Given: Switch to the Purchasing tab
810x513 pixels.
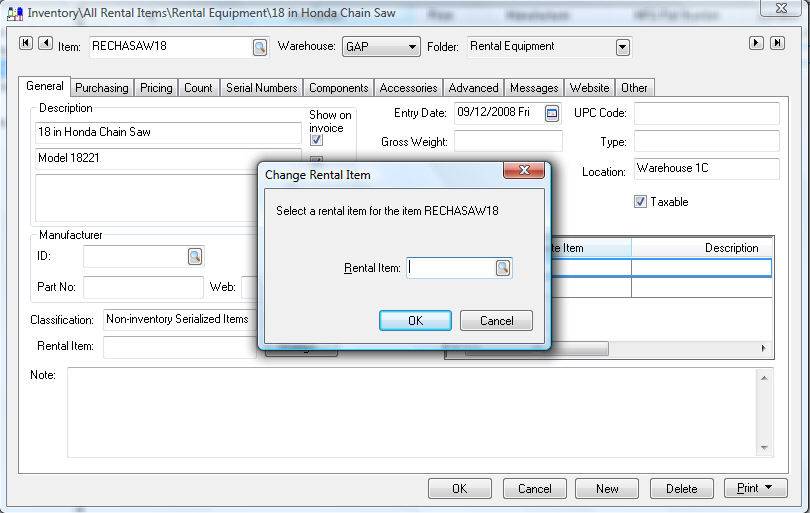Looking at the screenshot, I should [x=101, y=88].
